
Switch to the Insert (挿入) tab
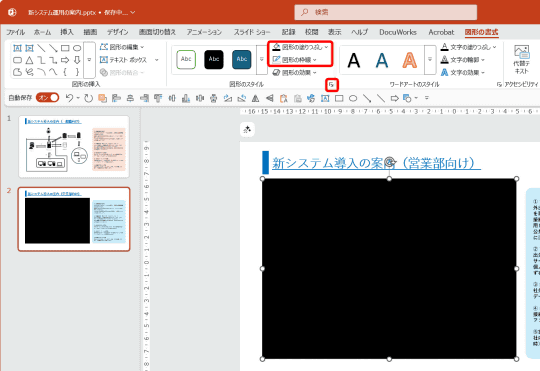tap(67, 32)
